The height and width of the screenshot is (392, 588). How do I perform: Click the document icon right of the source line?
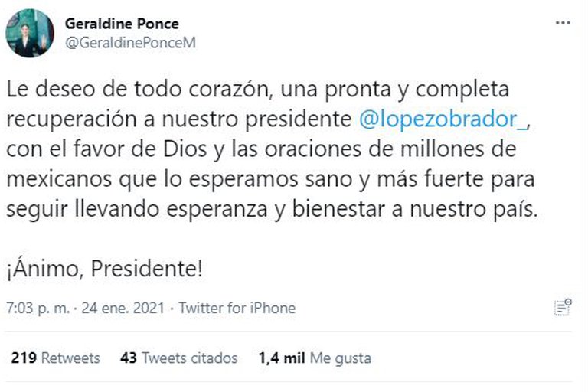(563, 308)
